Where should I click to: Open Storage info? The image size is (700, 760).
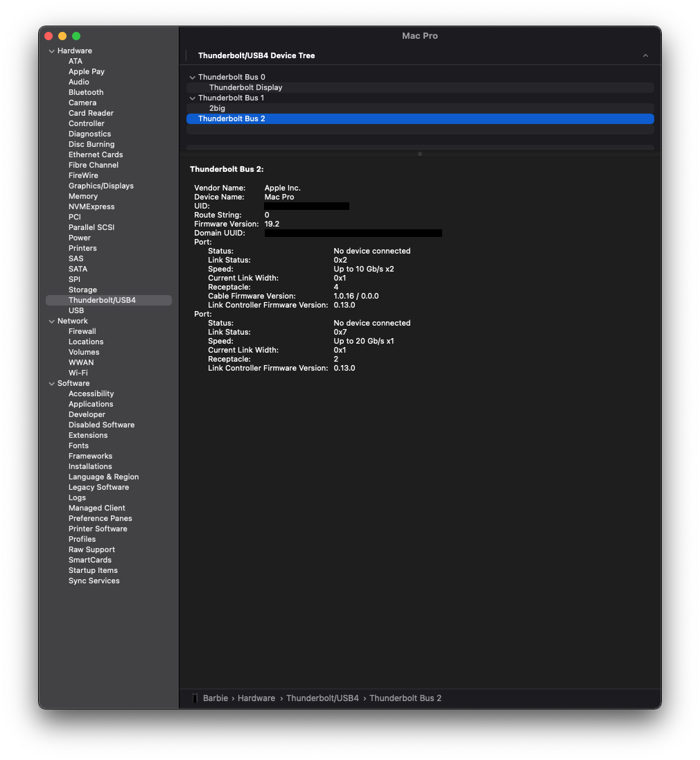tap(82, 290)
